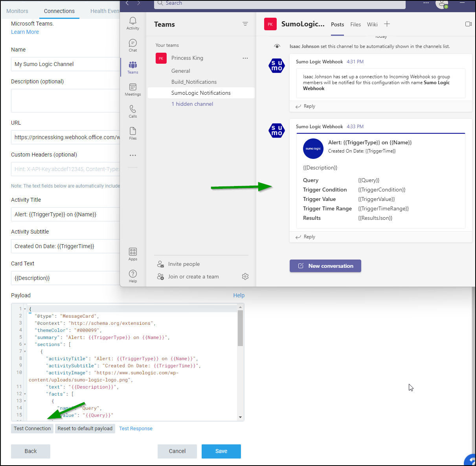Open Meetings in the Teams sidebar

click(133, 89)
